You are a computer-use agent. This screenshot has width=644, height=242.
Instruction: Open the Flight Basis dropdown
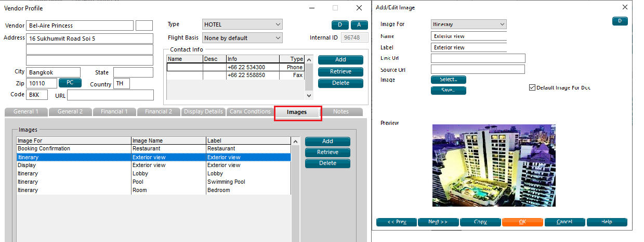[242, 38]
